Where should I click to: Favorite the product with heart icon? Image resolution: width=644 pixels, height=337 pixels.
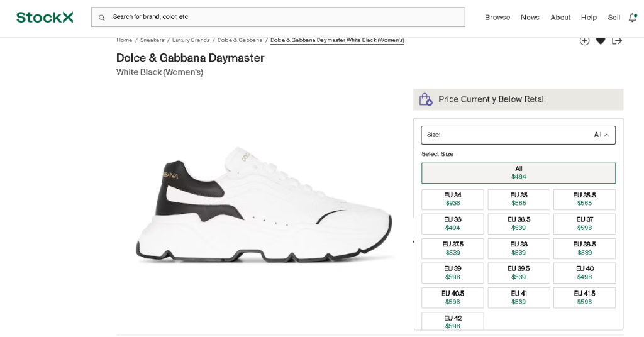coord(601,41)
